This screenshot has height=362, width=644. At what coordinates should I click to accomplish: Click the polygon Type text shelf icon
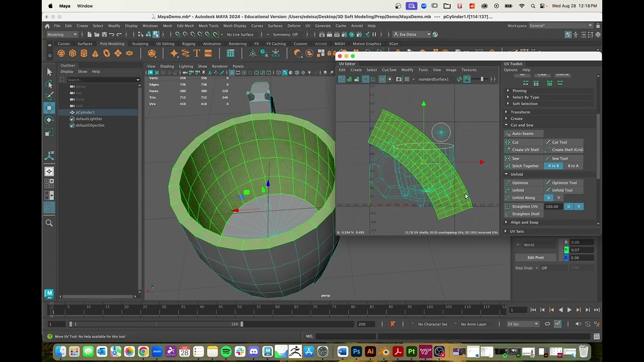pyautogui.click(x=197, y=53)
